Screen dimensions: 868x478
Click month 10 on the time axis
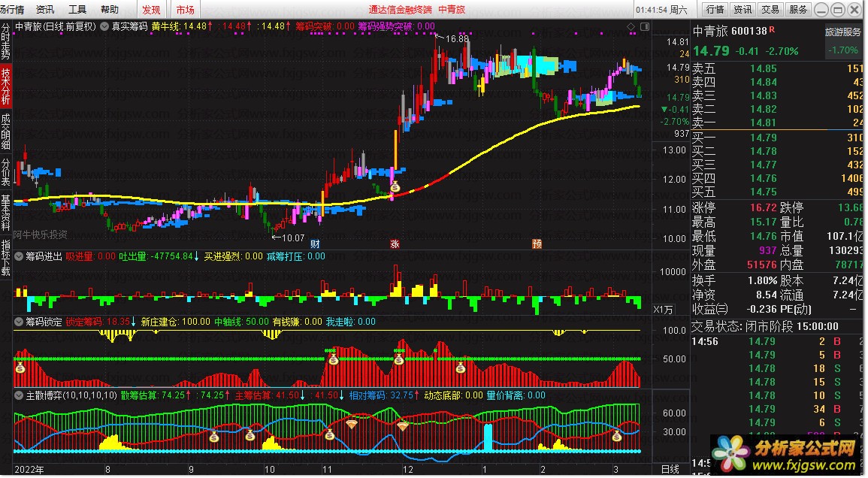(270, 470)
